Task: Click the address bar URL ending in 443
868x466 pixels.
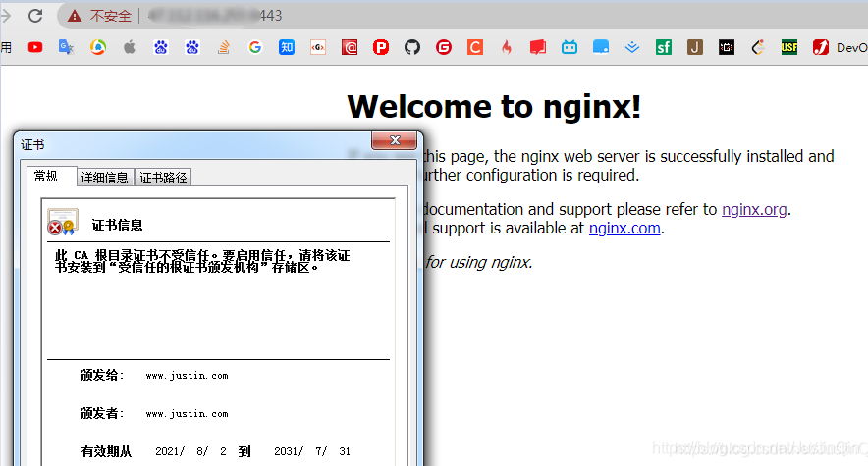Action: tap(215, 16)
